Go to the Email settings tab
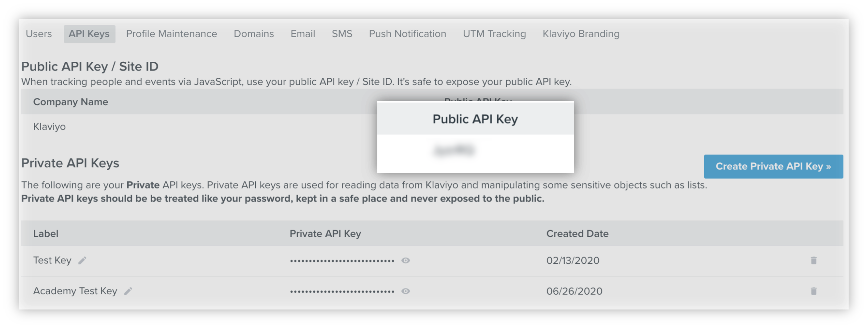The height and width of the screenshot is (329, 868). (303, 34)
